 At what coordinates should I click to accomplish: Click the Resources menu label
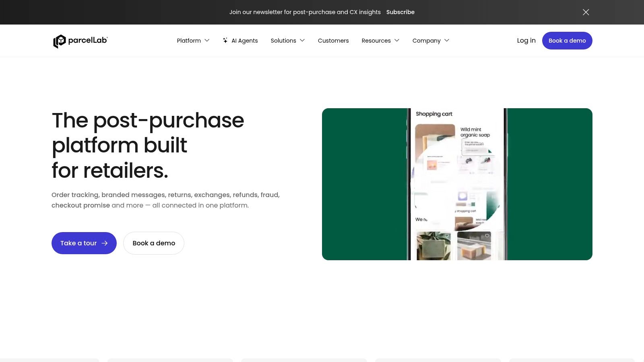[376, 41]
